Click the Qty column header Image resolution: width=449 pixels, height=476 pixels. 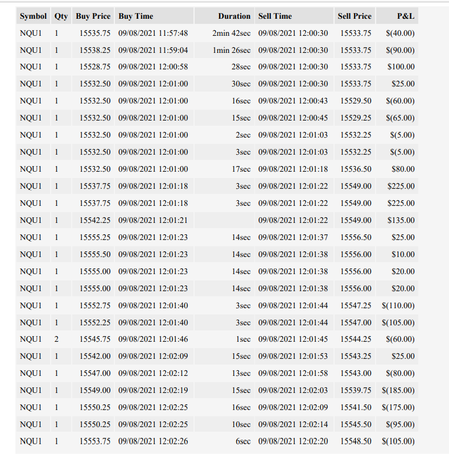61,16
